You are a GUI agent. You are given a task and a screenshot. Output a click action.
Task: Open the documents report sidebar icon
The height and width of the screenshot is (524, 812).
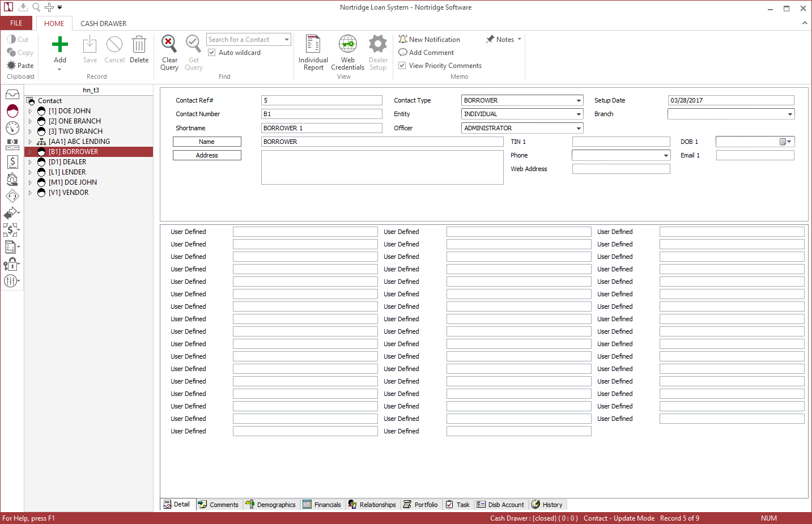point(11,247)
